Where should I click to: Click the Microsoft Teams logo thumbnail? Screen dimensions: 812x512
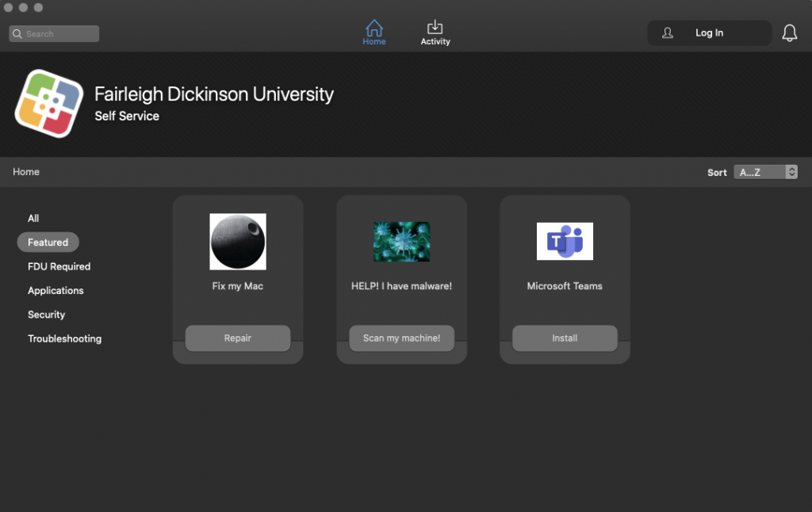pyautogui.click(x=565, y=241)
